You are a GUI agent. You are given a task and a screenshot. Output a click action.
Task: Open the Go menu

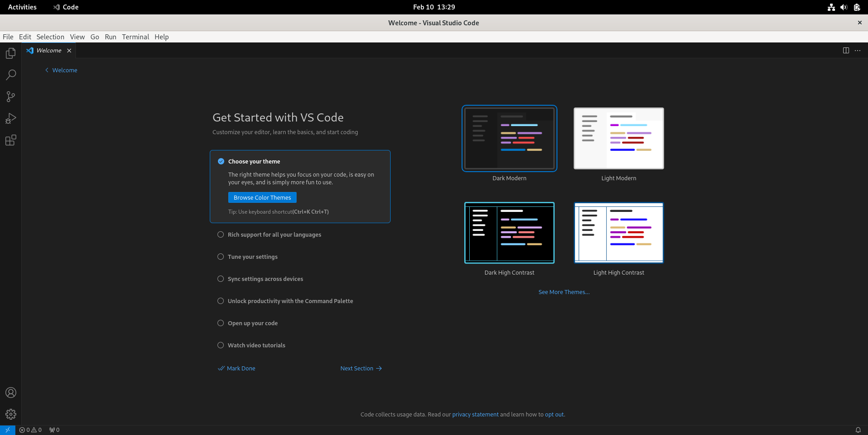click(94, 37)
